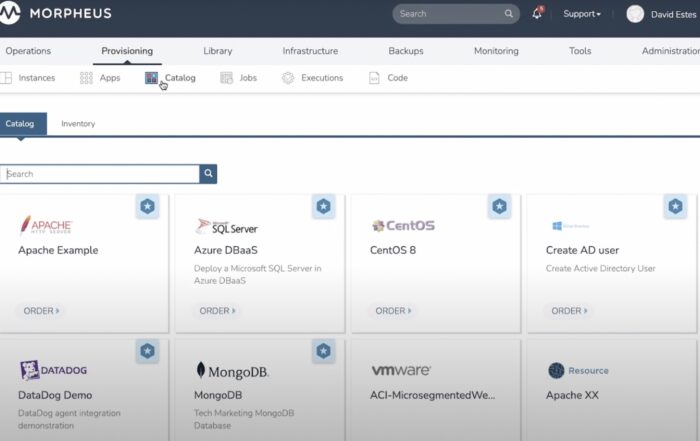
Task: Click the Resource logo on Apache XX
Action: click(x=578, y=370)
